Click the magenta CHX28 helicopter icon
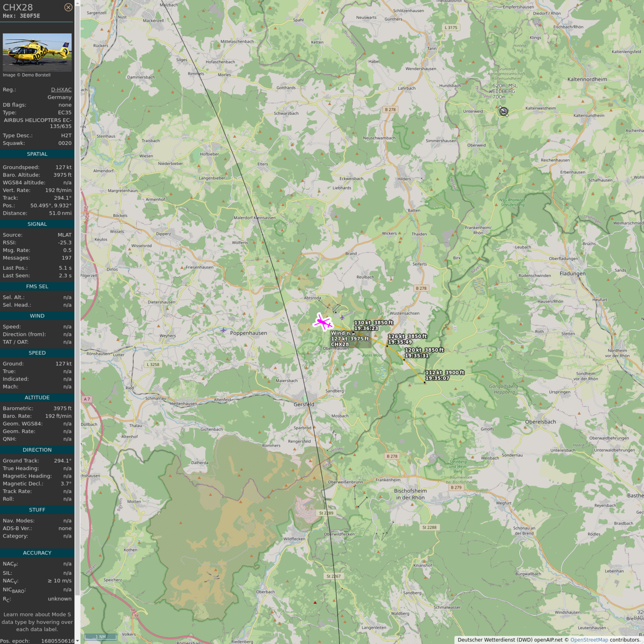Image resolution: width=644 pixels, height=644 pixels. click(x=322, y=322)
